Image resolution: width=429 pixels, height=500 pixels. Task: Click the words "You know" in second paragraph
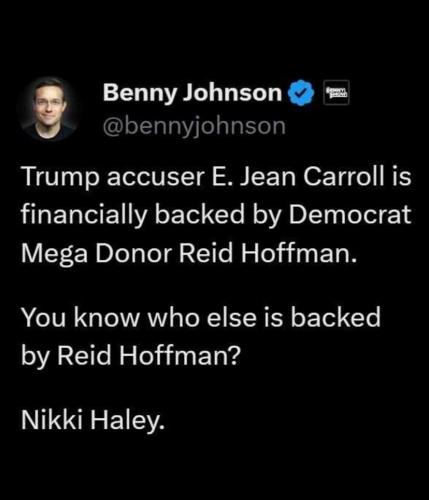[80, 317]
